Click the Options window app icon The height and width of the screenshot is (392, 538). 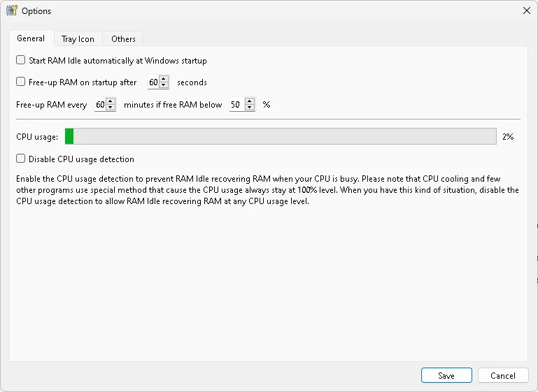[11, 10]
